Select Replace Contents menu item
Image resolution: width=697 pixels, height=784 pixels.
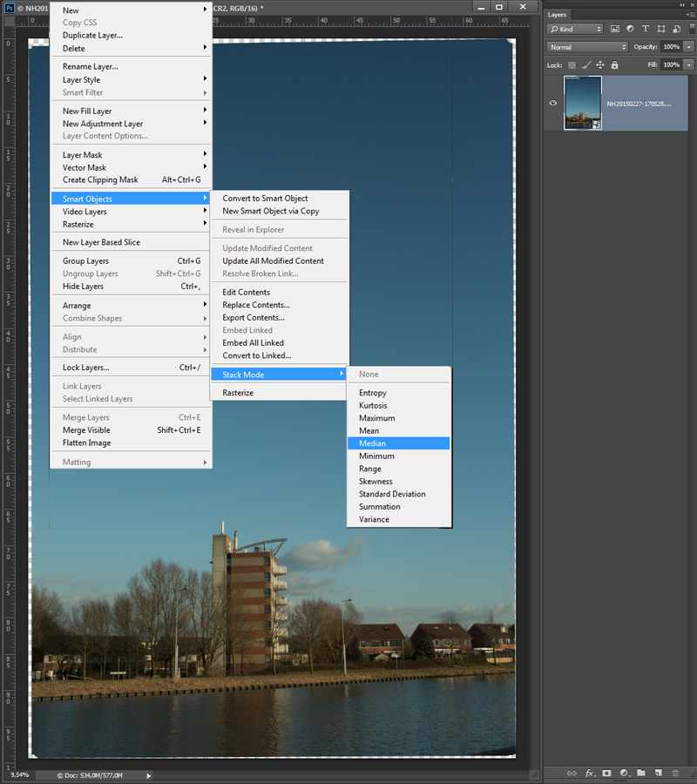coord(279,305)
